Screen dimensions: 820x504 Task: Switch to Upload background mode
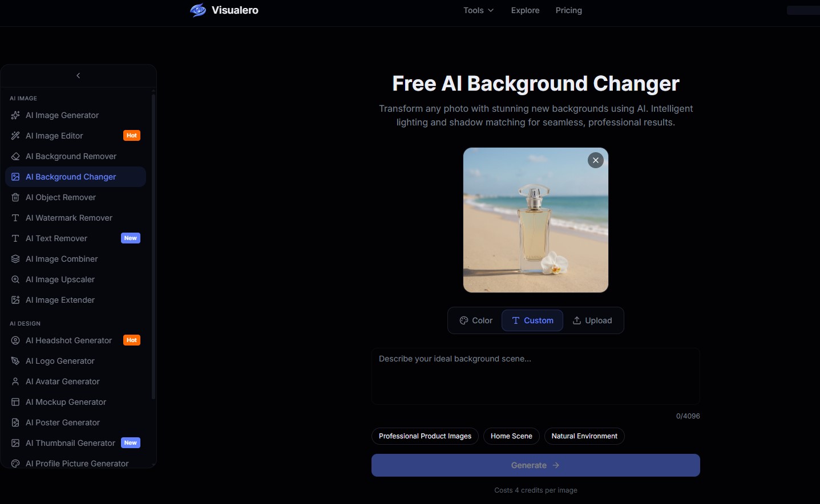click(592, 320)
